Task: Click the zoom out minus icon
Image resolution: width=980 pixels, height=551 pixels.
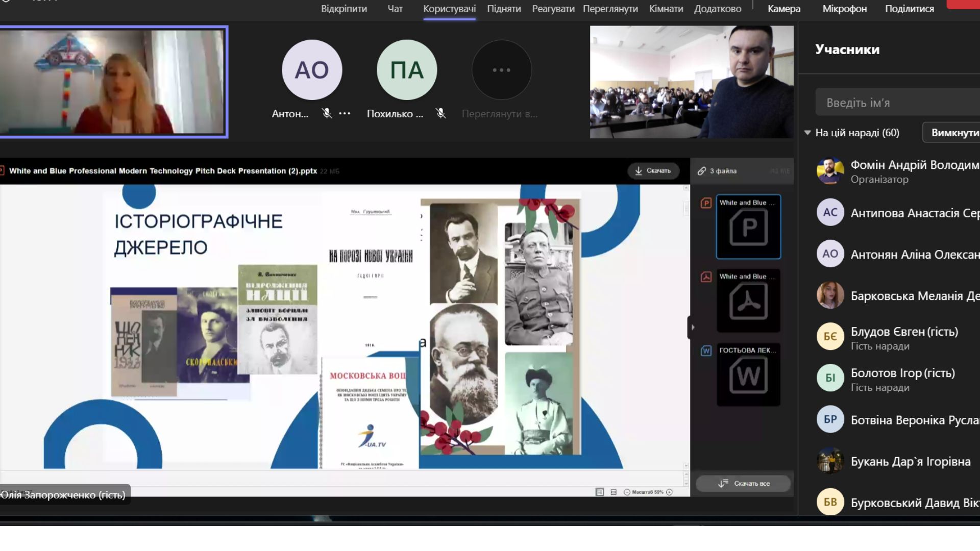Action: point(627,492)
